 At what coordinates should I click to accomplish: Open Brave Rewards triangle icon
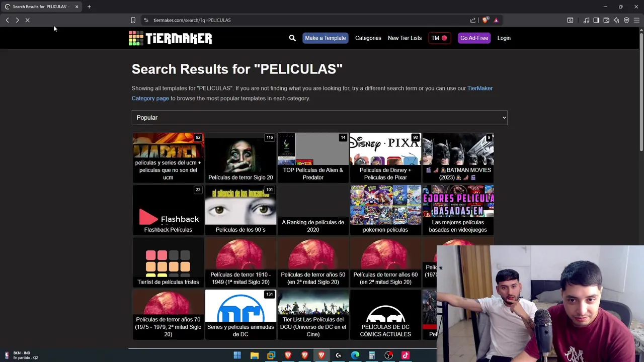(x=496, y=20)
